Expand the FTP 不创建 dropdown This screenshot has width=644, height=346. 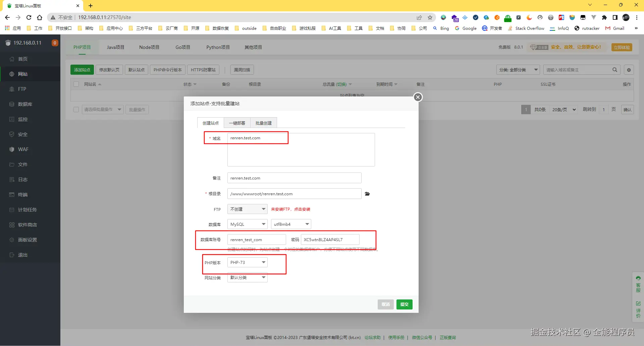(x=248, y=209)
